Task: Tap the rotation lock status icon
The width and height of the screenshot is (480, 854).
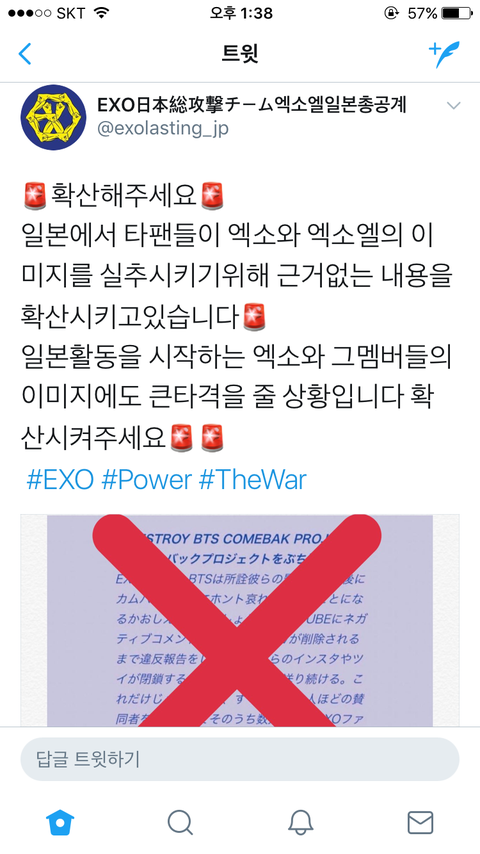Action: 390,13
